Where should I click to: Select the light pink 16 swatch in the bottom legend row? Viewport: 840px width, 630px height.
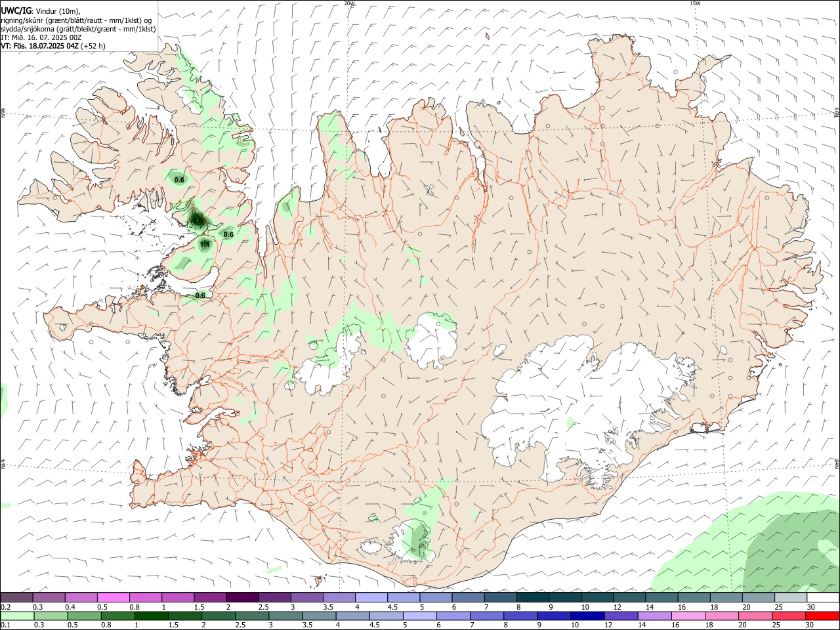click(688, 616)
